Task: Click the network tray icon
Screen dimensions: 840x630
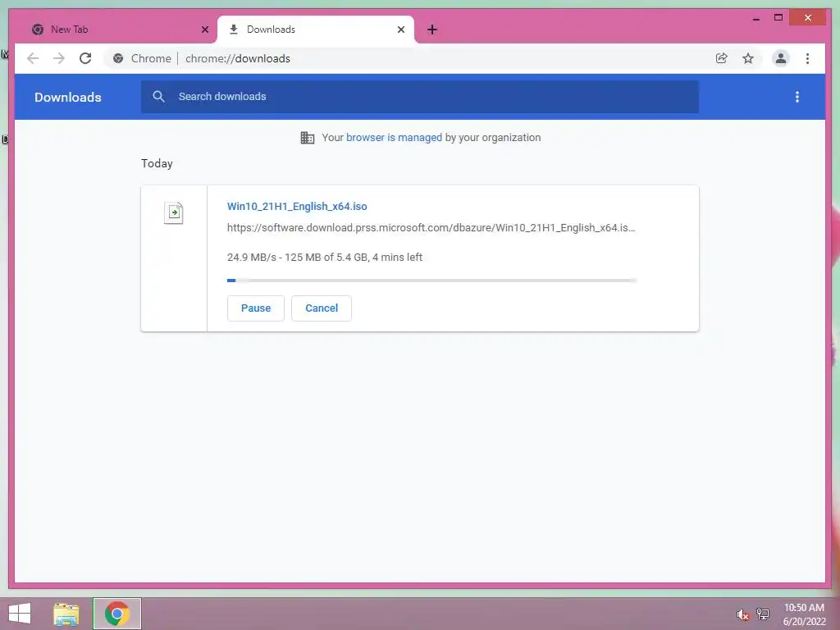Action: coord(763,614)
